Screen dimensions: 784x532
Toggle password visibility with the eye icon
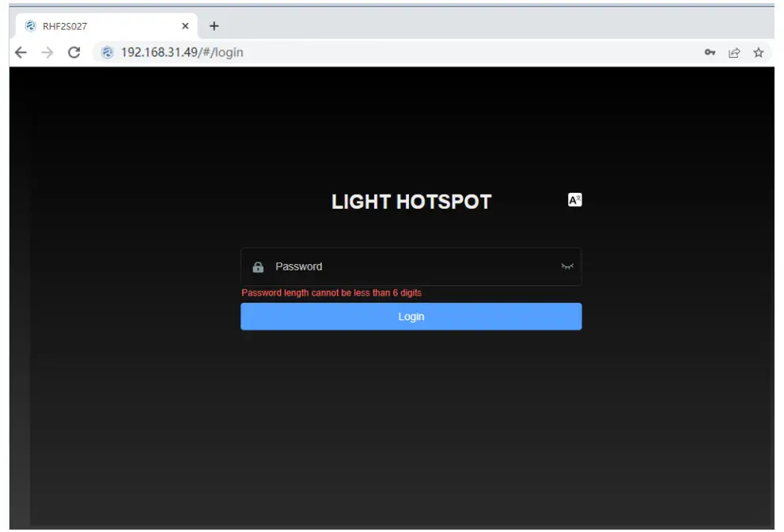[567, 266]
